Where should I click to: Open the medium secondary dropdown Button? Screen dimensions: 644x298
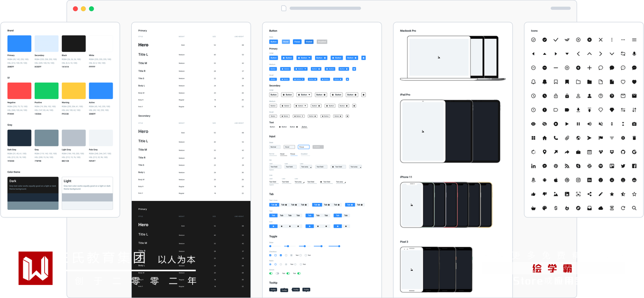point(300,106)
